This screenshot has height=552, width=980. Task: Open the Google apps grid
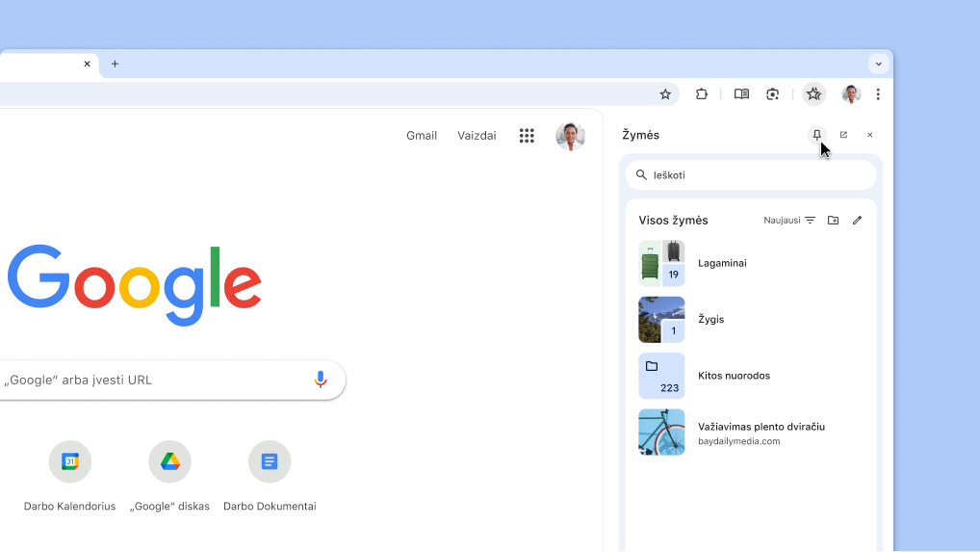pos(527,136)
